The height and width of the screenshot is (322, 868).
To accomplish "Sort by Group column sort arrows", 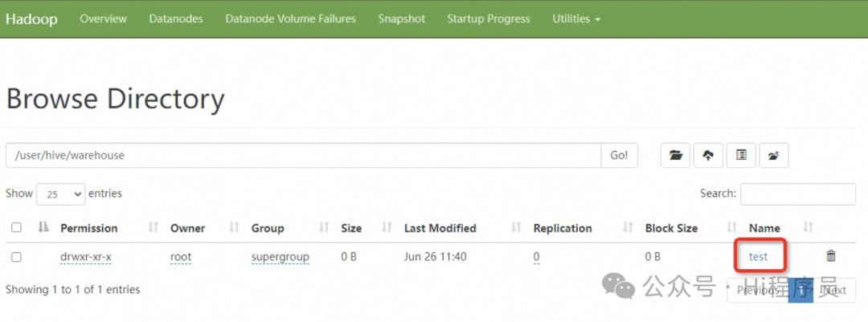I will click(x=324, y=226).
